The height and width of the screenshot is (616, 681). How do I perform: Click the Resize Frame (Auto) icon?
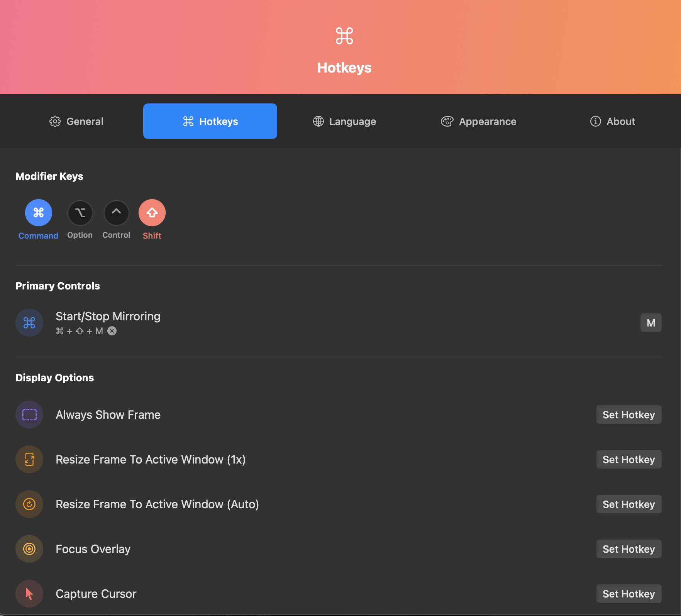tap(29, 504)
